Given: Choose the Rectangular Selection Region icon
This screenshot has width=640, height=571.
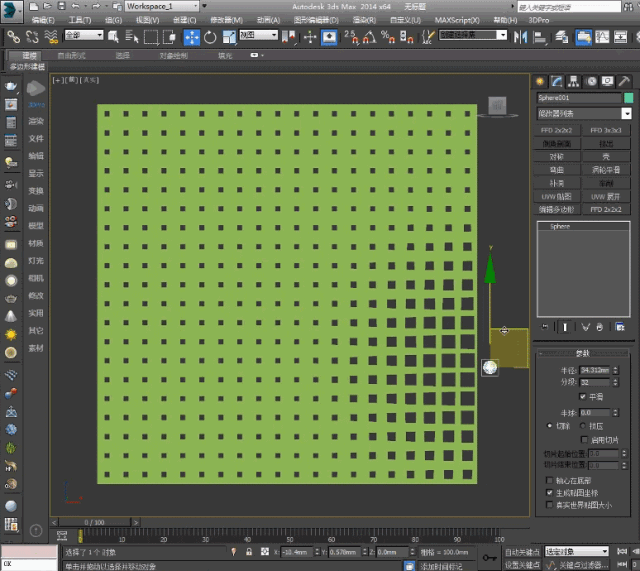Looking at the screenshot, I should (x=151, y=37).
